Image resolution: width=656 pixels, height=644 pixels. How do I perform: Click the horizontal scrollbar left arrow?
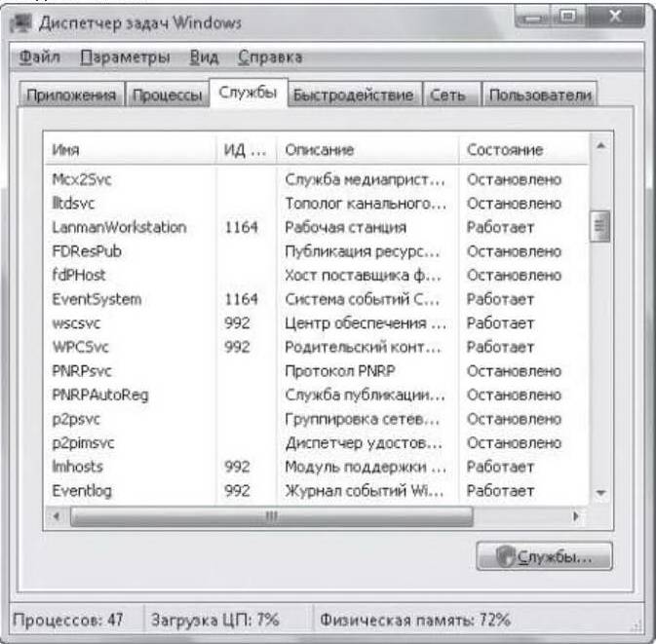coord(57,516)
